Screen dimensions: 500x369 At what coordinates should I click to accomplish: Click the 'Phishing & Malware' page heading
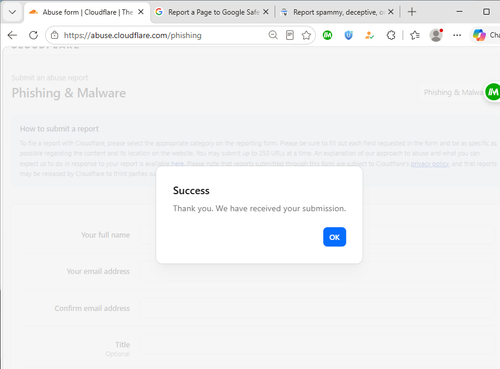69,93
